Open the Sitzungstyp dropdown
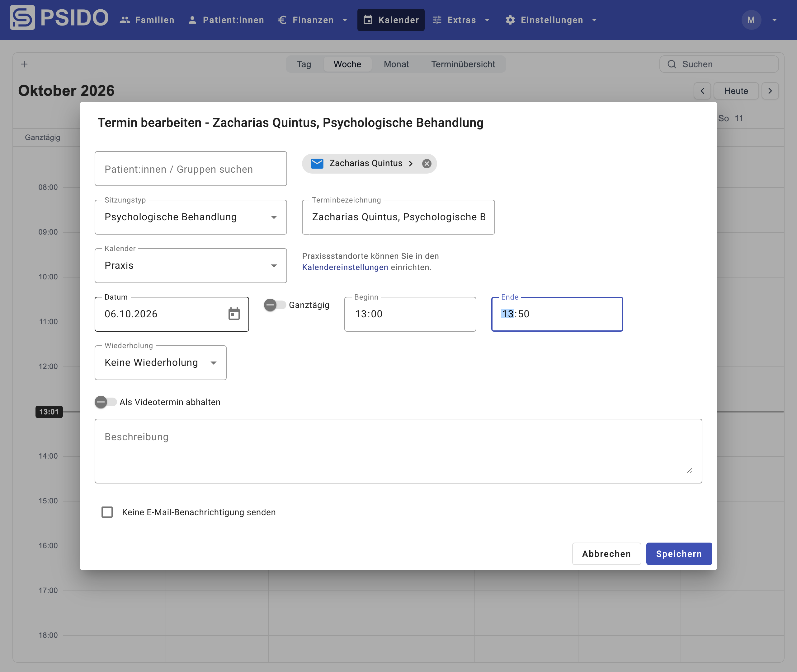 click(x=191, y=217)
